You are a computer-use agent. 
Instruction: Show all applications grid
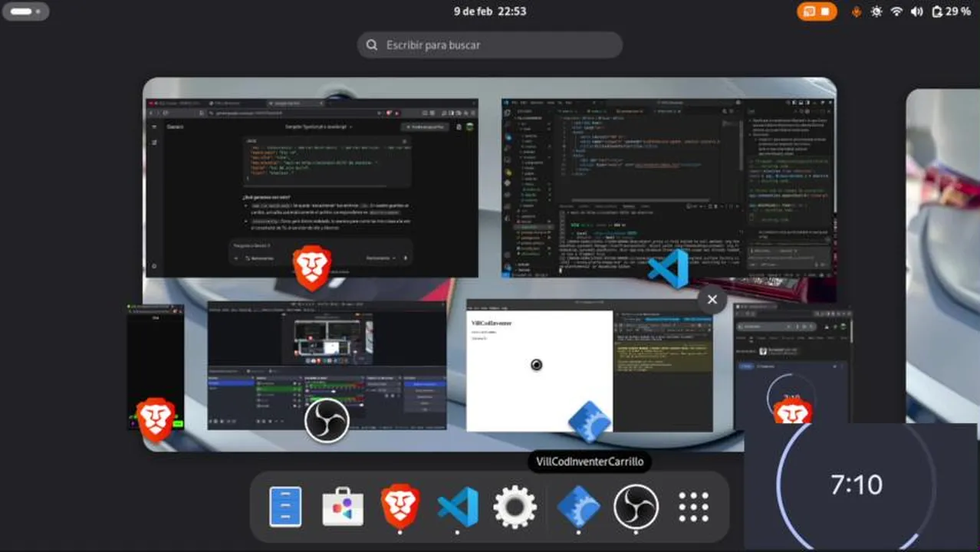pyautogui.click(x=693, y=507)
